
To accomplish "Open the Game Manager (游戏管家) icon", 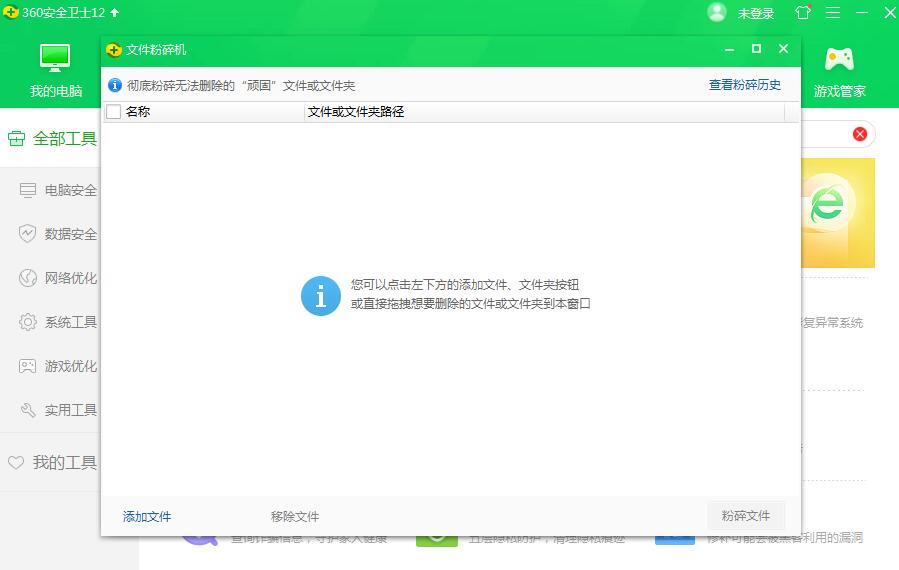I will click(x=838, y=70).
